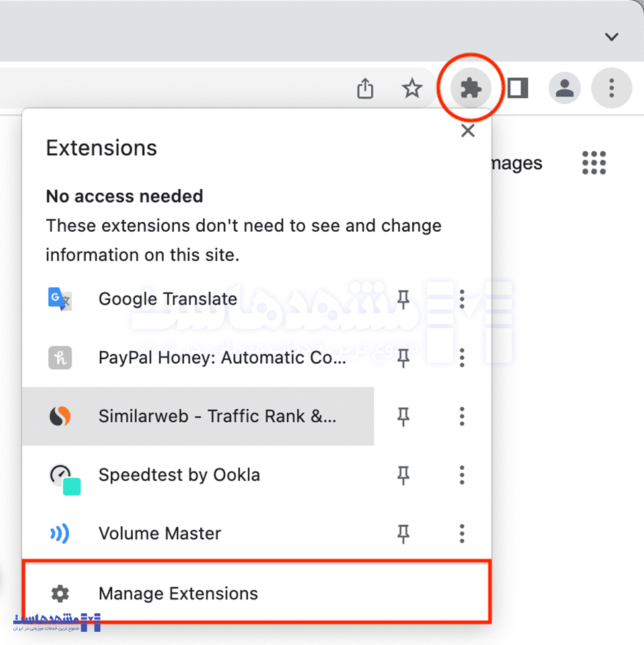Image resolution: width=644 pixels, height=645 pixels.
Task: Click the Extensions puzzle piece icon
Action: 471,88
